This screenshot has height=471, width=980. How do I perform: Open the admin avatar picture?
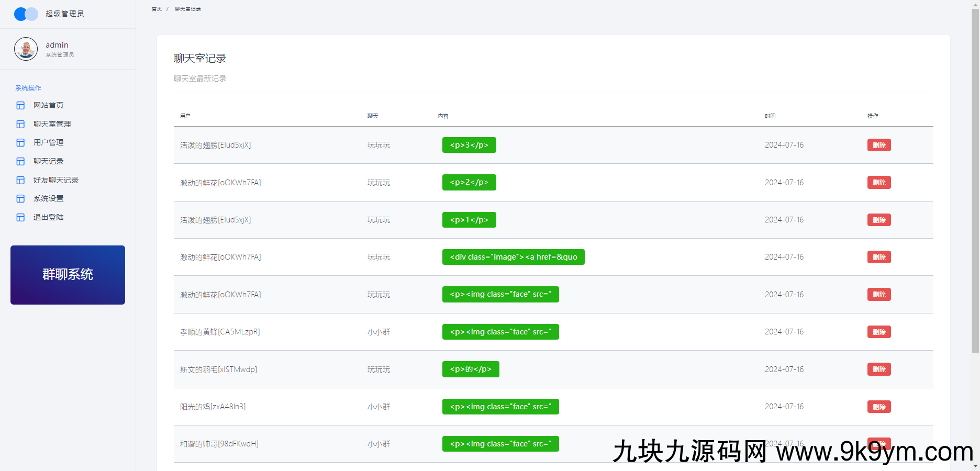(26, 49)
